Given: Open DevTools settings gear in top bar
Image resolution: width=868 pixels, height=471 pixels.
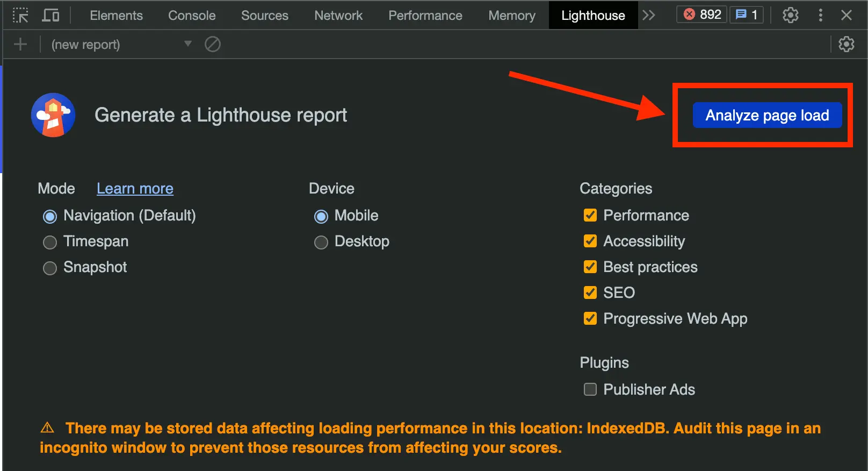Looking at the screenshot, I should pos(790,15).
